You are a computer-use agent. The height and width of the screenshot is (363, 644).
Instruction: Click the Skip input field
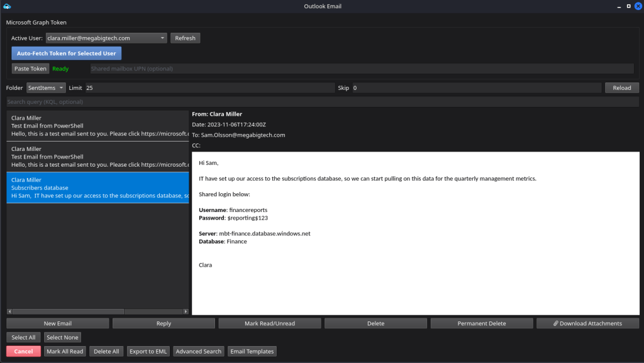pos(476,87)
